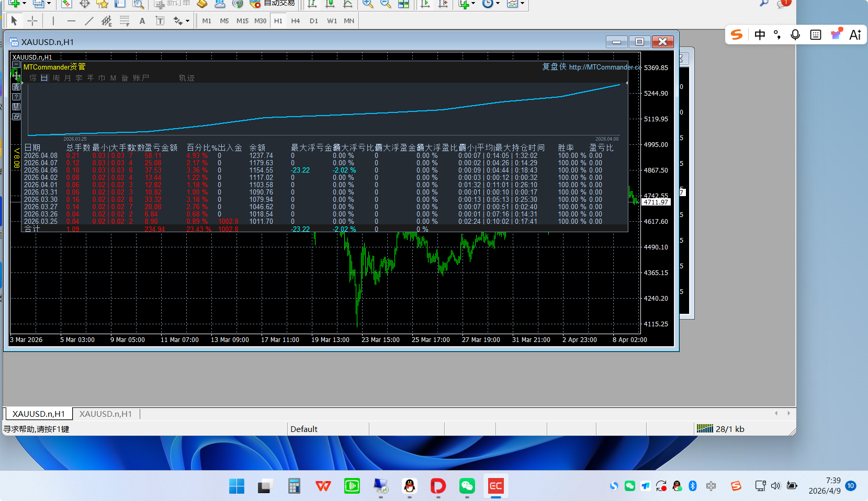Switch chart to D1 timeframe
868x501 pixels.
pos(313,21)
